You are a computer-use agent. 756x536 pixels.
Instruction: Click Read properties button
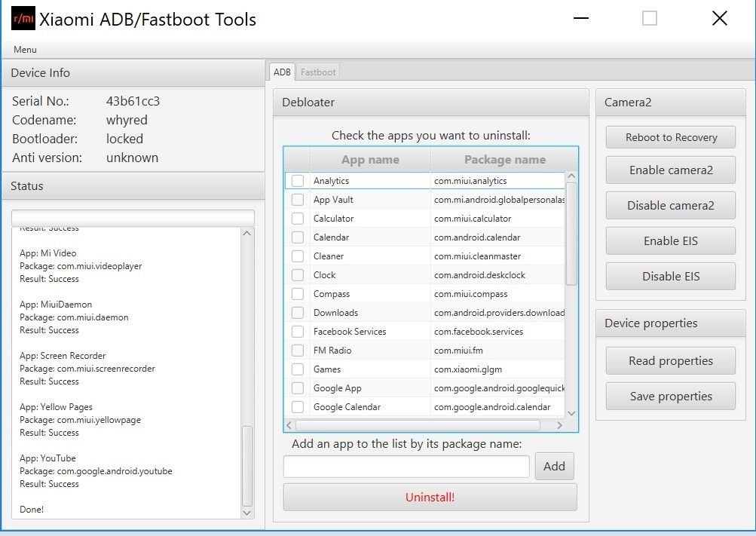[x=671, y=360]
